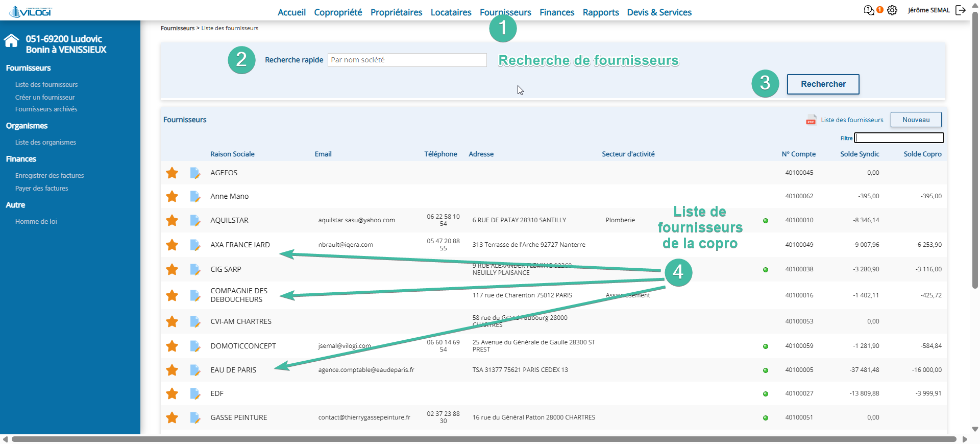Image resolution: width=980 pixels, height=444 pixels.
Task: Open the edit document icon for AGEFOS
Action: point(195,173)
